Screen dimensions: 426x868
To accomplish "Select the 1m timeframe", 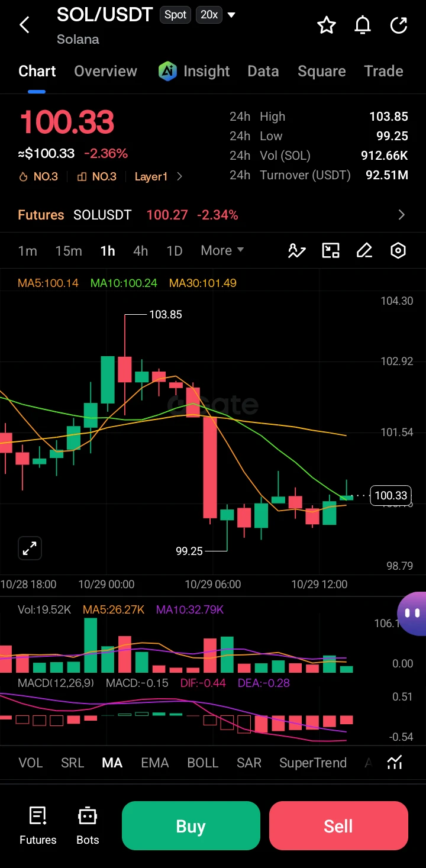I will (x=28, y=251).
